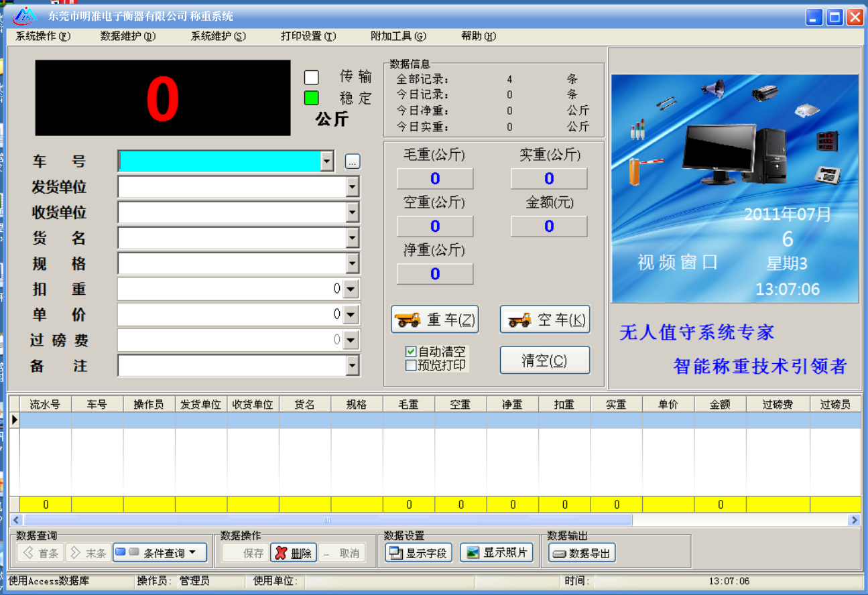
Task: Click the 空车(K) empty truck button
Action: [545, 320]
